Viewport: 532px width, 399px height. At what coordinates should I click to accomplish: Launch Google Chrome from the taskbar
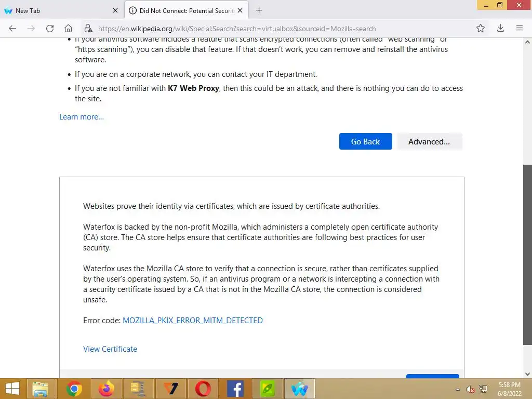(x=74, y=389)
